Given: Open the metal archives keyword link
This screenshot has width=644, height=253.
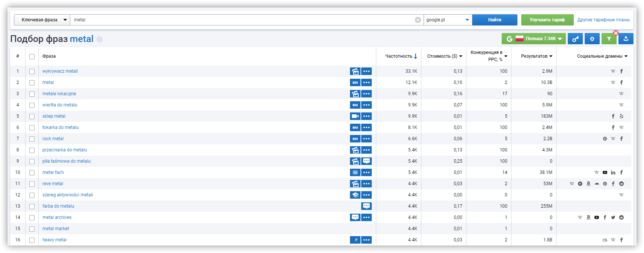Looking at the screenshot, I should (x=57, y=217).
